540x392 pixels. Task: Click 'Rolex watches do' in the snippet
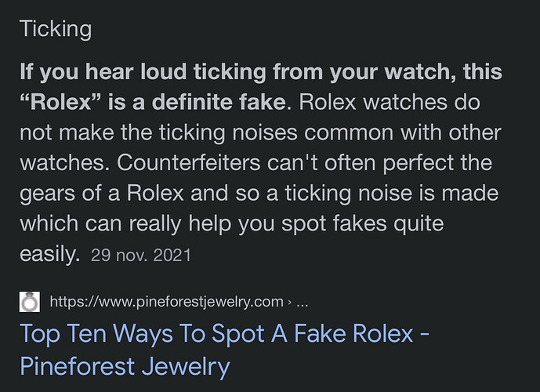coord(390,102)
